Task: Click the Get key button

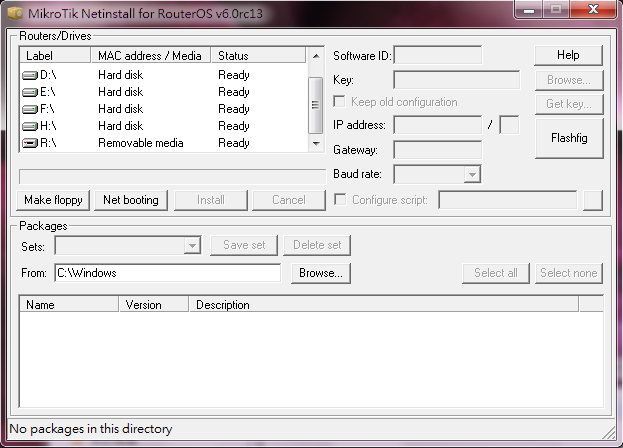Action: coord(569,104)
